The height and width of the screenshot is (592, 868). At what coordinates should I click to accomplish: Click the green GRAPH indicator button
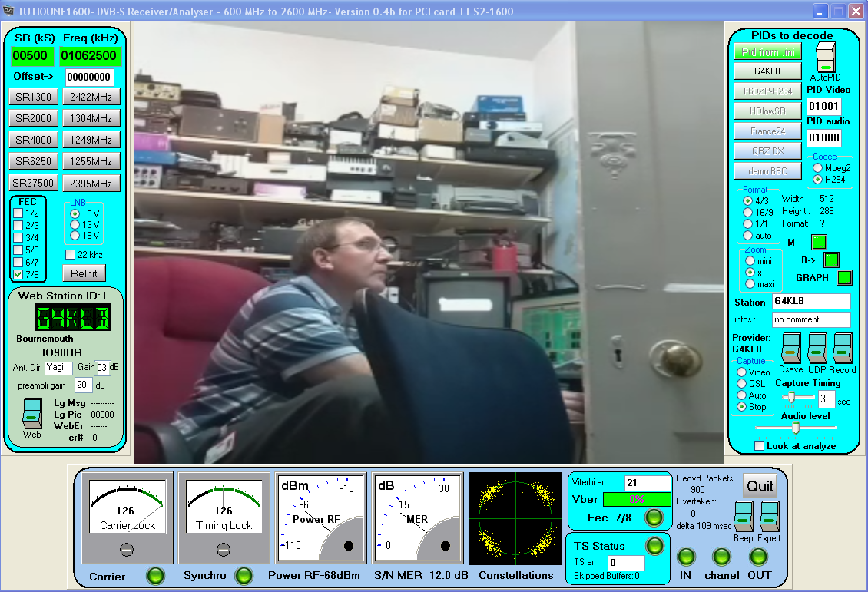click(845, 278)
